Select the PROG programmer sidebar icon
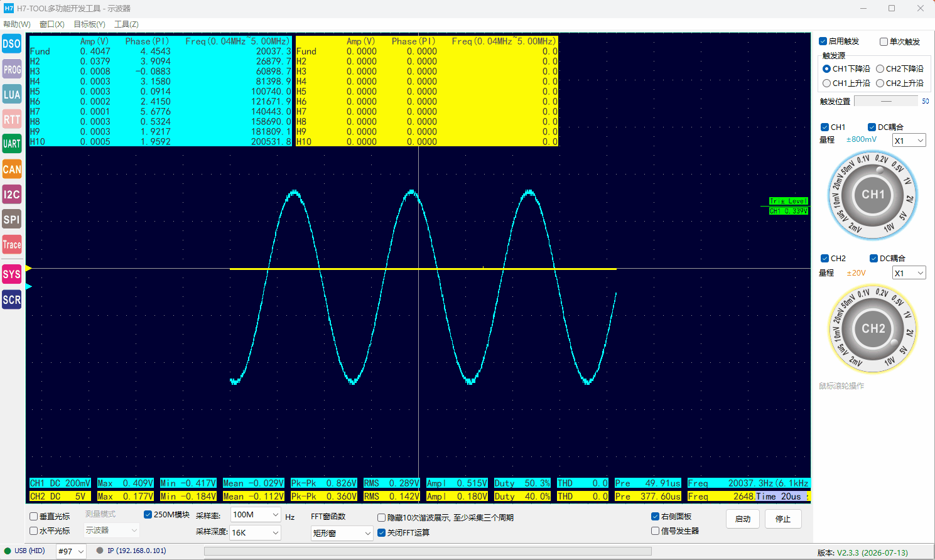The image size is (935, 560). point(12,69)
